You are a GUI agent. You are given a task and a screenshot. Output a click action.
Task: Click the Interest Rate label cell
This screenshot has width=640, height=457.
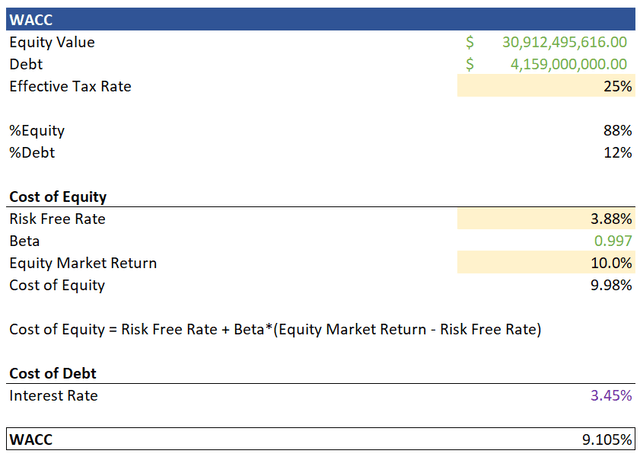click(x=53, y=396)
